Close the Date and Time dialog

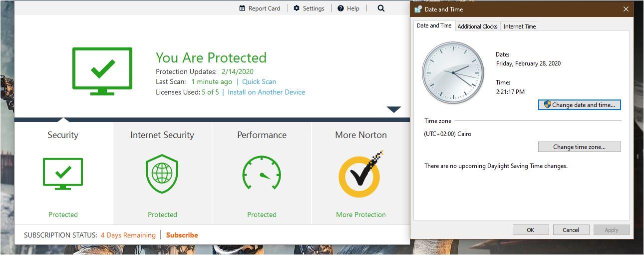click(x=626, y=9)
